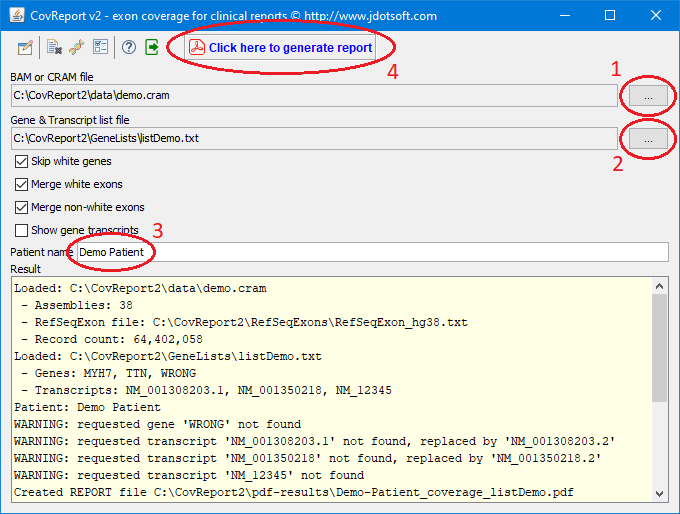680x514 pixels.
Task: Click the Result panel scrollbar up arrow
Action: pos(660,287)
